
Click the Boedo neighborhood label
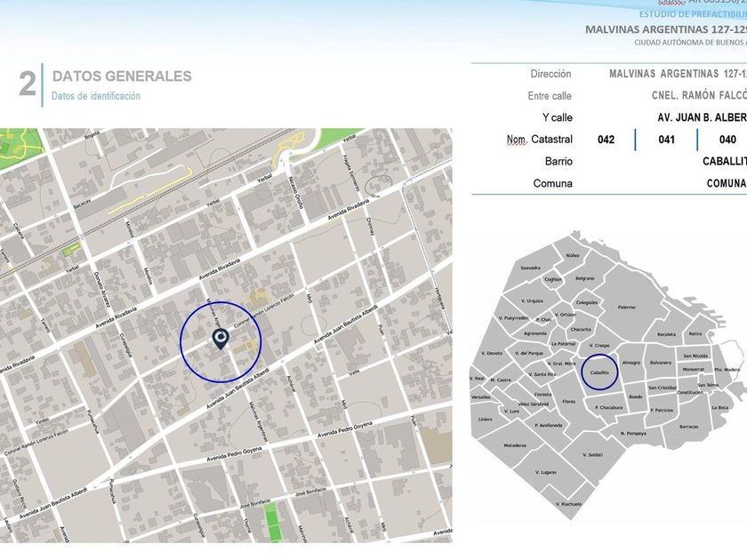[x=636, y=396]
